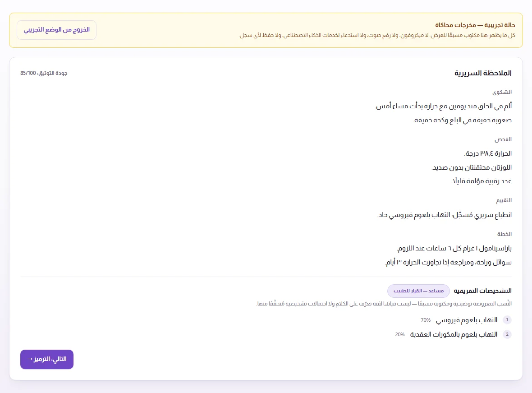Click the number 2 rank badge
Screen dimensions: 532x393
507,334
